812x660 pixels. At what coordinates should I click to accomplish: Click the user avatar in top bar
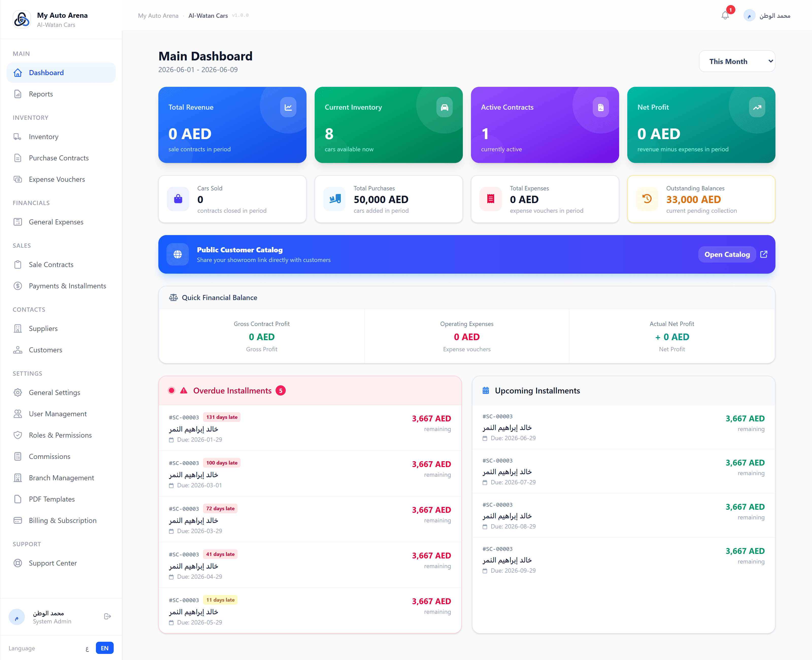[x=749, y=15]
